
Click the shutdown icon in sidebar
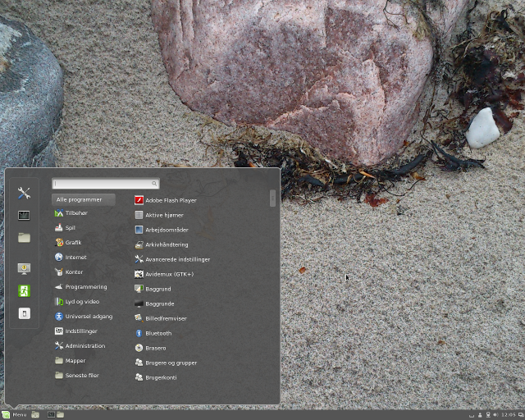pos(24,313)
